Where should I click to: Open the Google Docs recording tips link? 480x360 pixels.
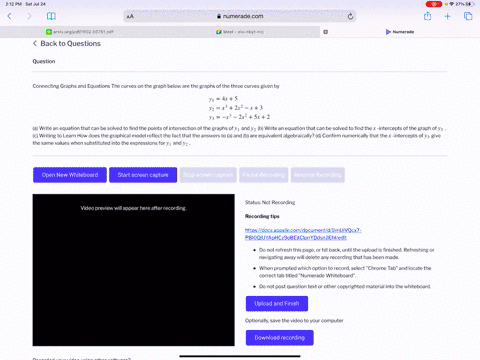pyautogui.click(x=303, y=234)
